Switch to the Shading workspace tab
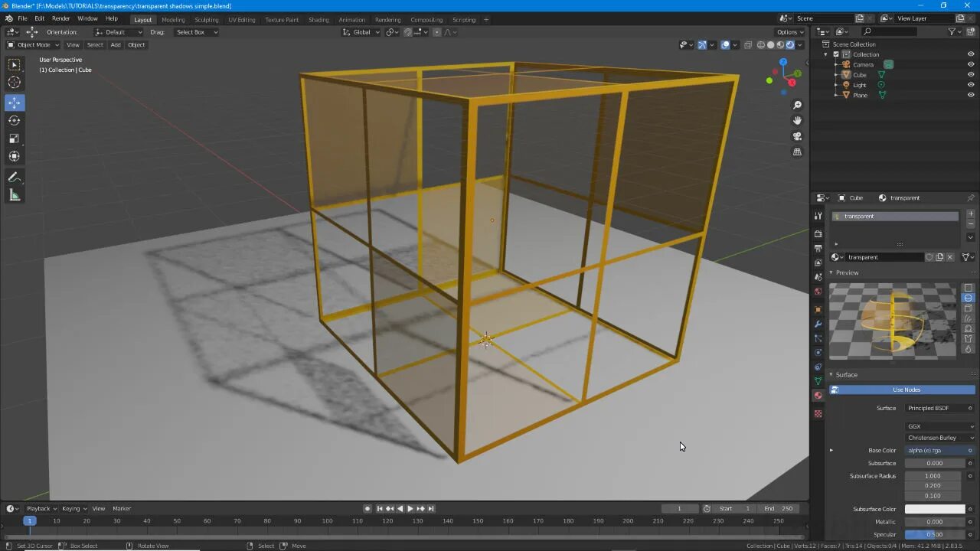The image size is (980, 551). click(x=318, y=20)
